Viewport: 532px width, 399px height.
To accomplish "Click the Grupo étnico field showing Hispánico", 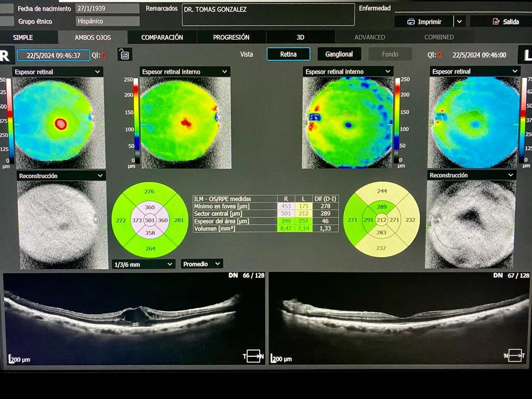I will pyautogui.click(x=107, y=21).
